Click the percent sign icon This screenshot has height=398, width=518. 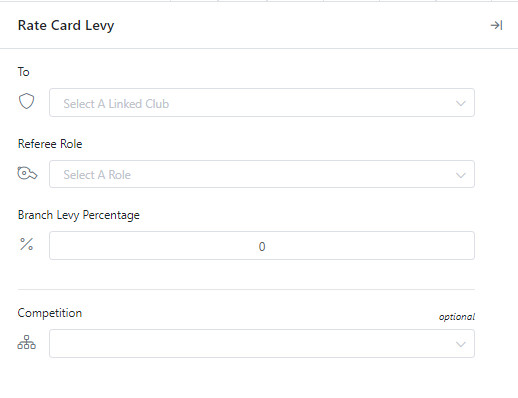coord(26,244)
